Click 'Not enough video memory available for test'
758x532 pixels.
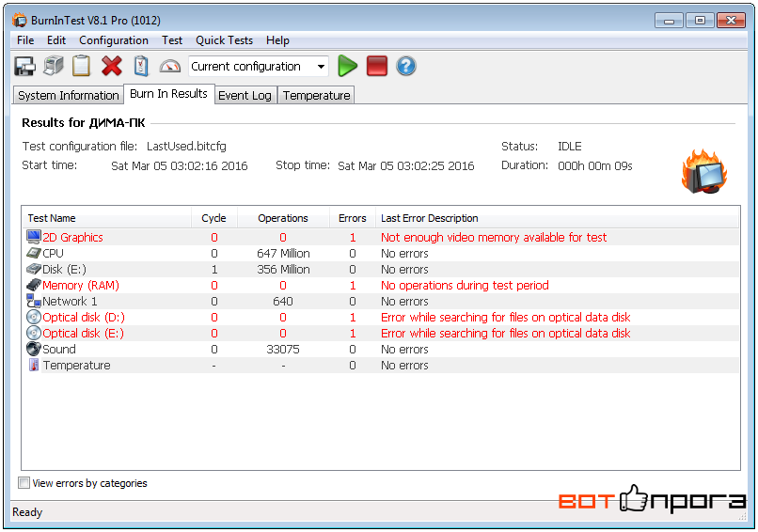pos(494,237)
